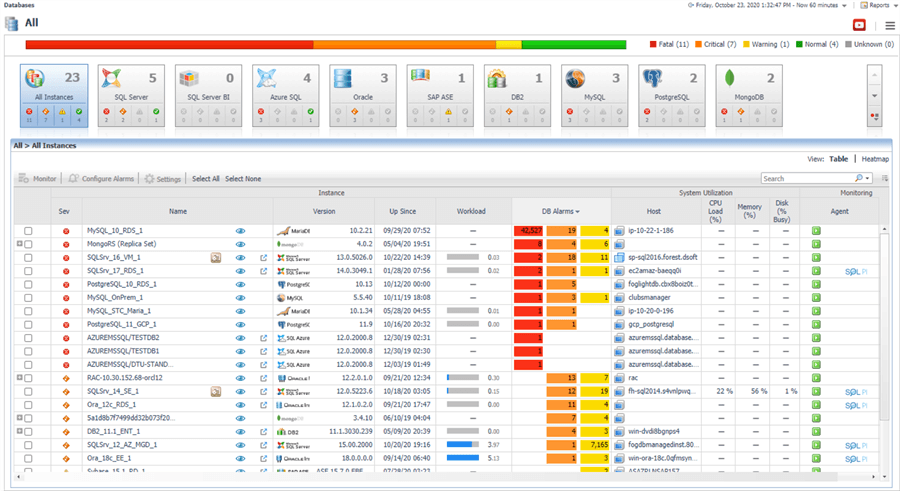
Task: Sort by the Up Since column header
Action: (402, 211)
